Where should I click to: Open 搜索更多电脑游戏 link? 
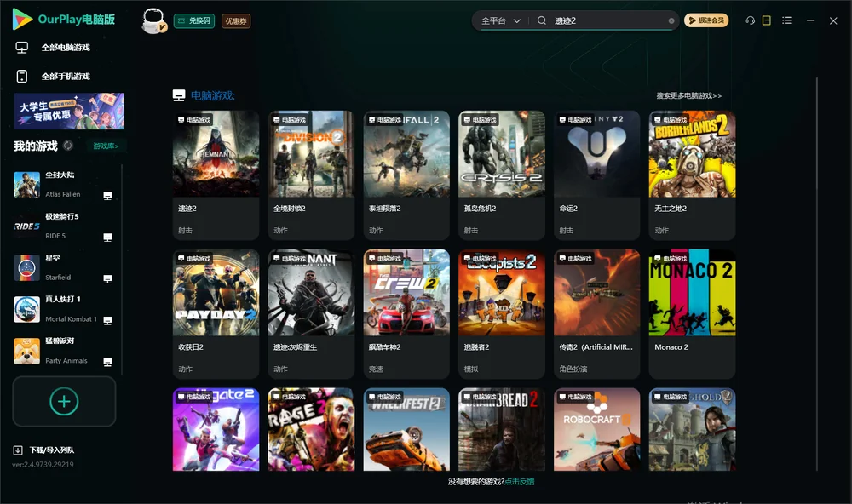(688, 95)
